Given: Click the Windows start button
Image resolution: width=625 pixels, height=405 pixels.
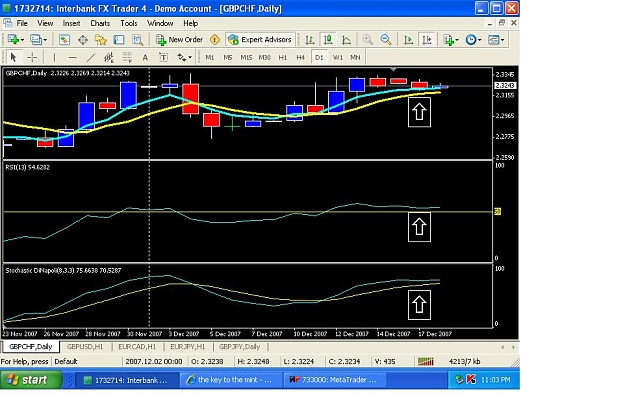Looking at the screenshot, I should tap(31, 379).
